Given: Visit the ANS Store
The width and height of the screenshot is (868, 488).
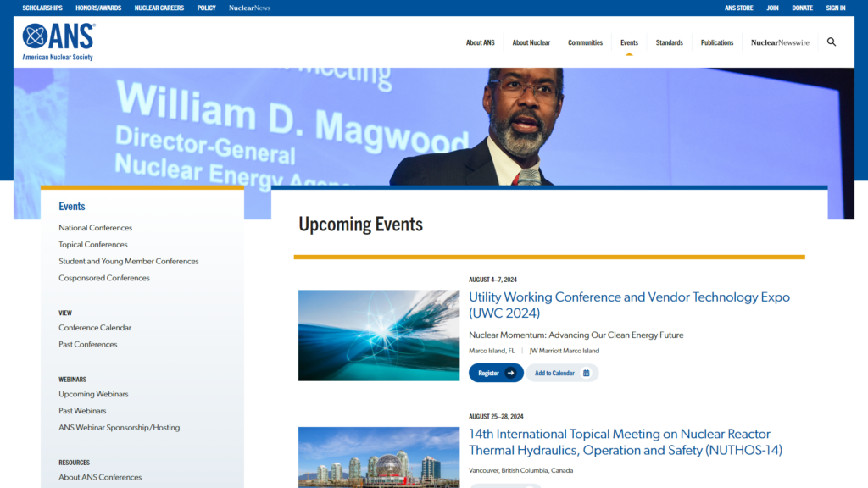Looking at the screenshot, I should click(738, 8).
